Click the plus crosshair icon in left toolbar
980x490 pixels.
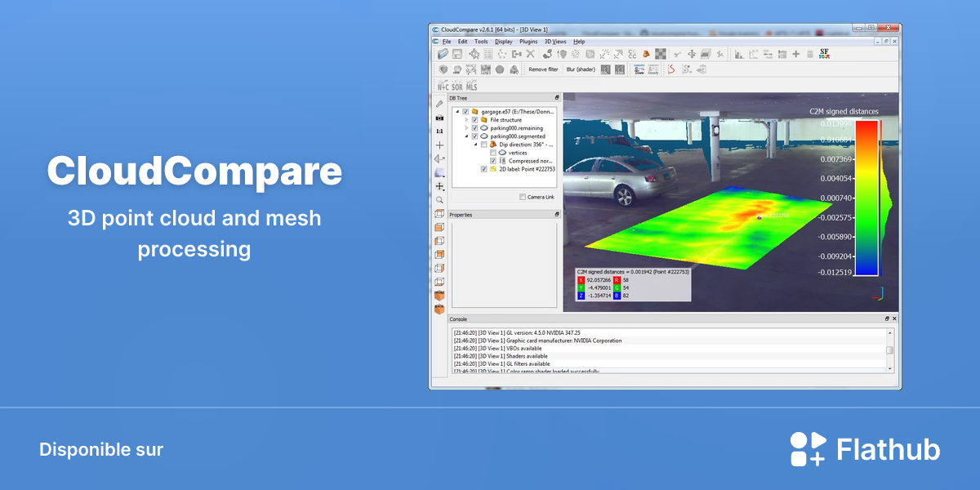tap(439, 145)
